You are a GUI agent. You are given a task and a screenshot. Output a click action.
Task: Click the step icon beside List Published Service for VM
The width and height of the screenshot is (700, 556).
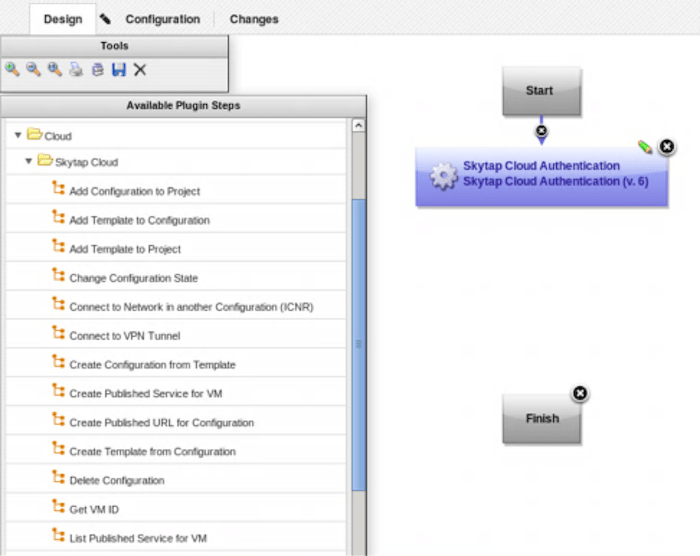pos(58,535)
